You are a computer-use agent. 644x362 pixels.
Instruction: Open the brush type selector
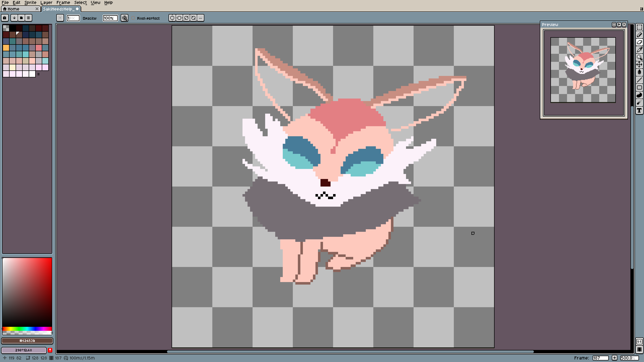tap(60, 18)
